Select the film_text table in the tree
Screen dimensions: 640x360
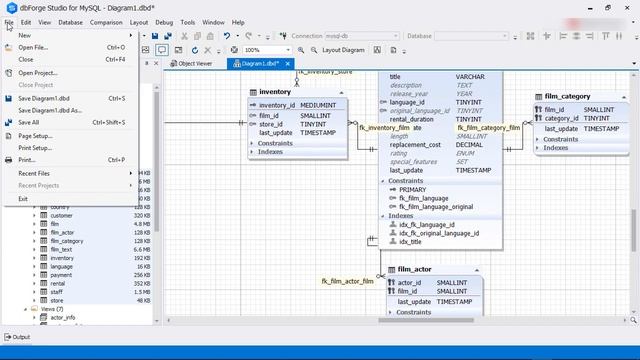pyautogui.click(x=61, y=249)
